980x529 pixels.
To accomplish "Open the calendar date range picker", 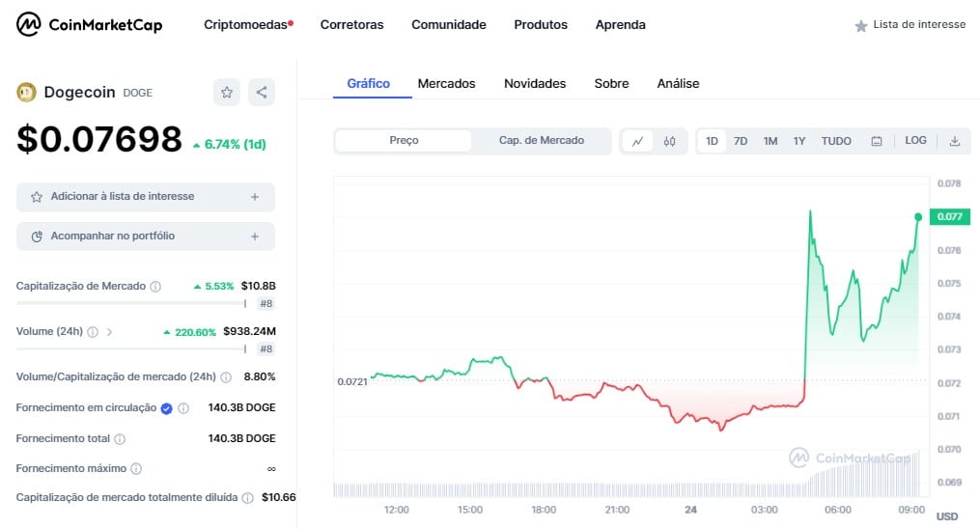I will [x=877, y=141].
